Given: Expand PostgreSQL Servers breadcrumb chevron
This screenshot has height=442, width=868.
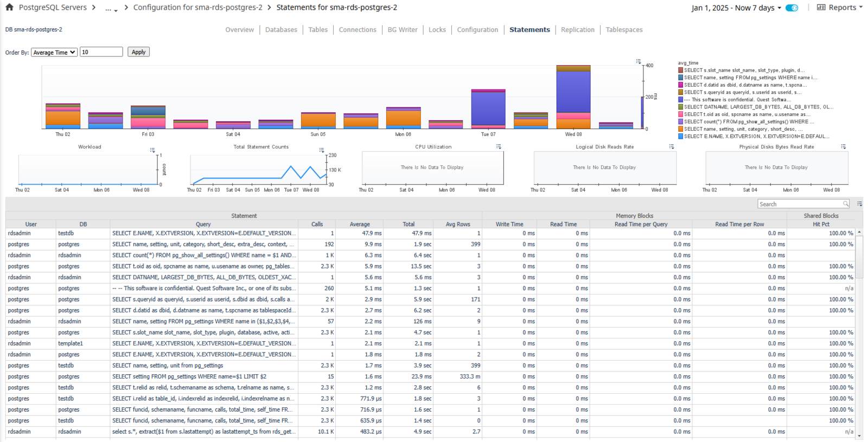Looking at the screenshot, I should pos(94,8).
